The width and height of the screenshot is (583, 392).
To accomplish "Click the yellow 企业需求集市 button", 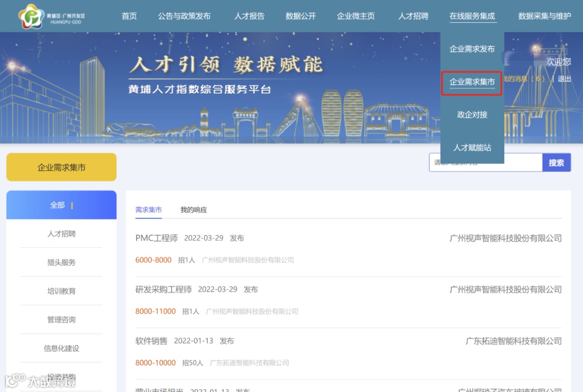I will click(x=62, y=167).
